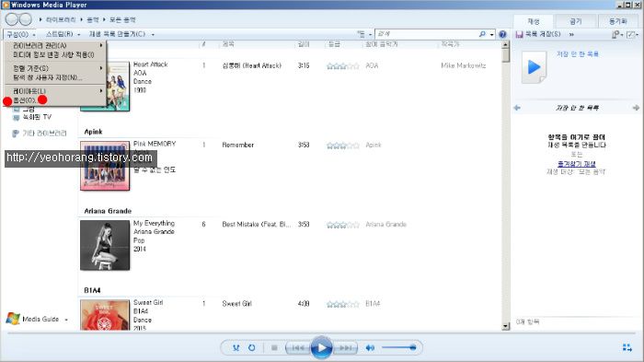Select 녹화된 TV in navigation pane

coord(37,117)
